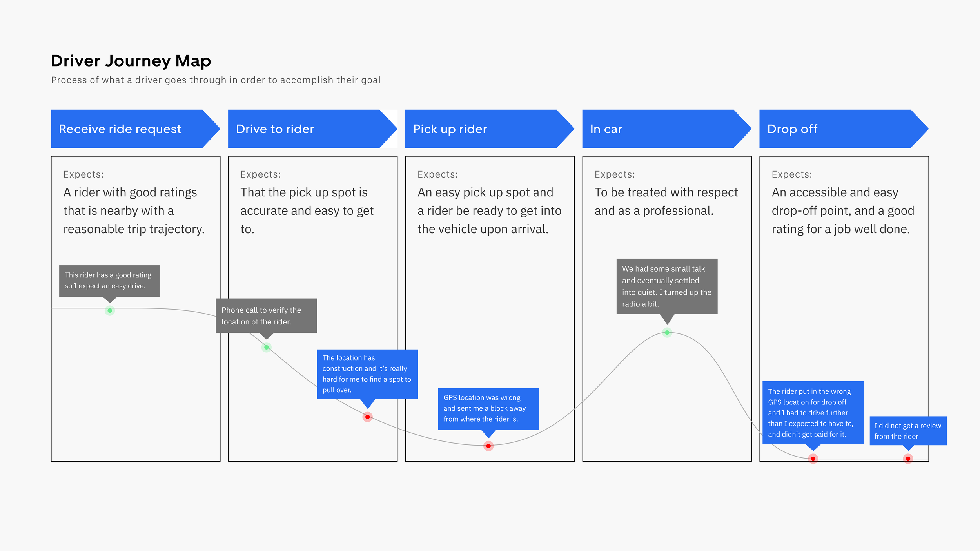Click the 'The location has construction' blue callout
This screenshot has width=980, height=551.
tap(367, 374)
